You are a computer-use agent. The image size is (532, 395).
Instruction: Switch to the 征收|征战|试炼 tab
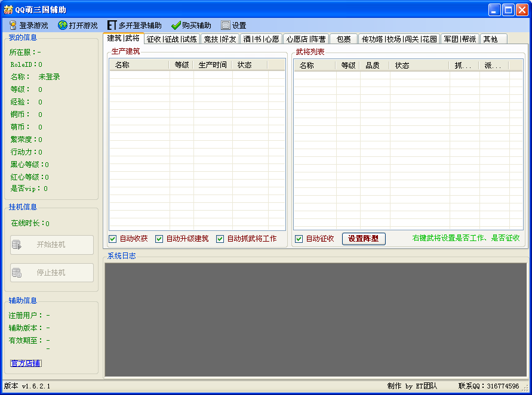pyautogui.click(x=172, y=39)
